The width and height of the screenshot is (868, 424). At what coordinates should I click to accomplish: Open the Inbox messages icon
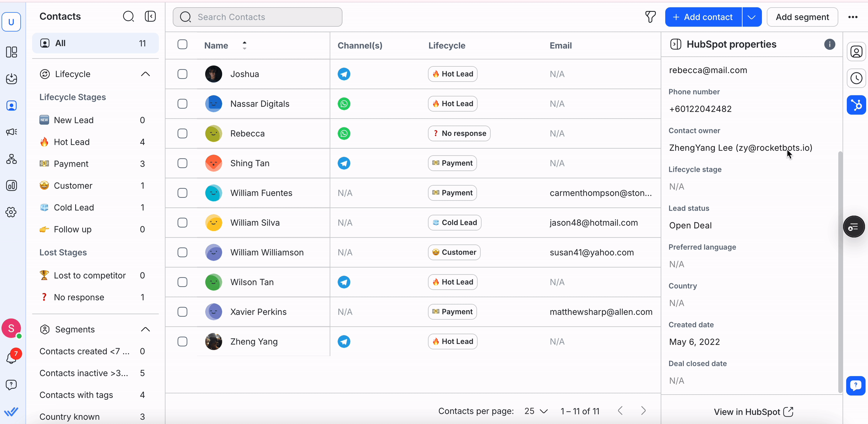(12, 78)
